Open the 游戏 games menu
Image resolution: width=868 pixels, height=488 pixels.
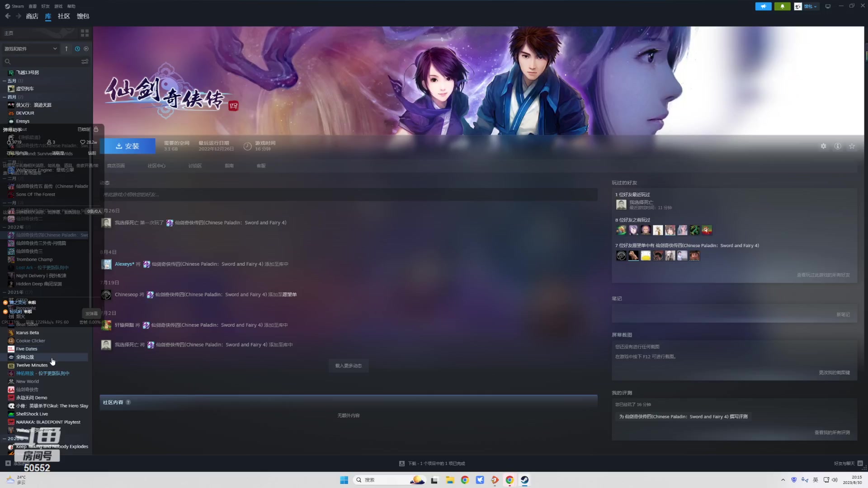(x=58, y=6)
